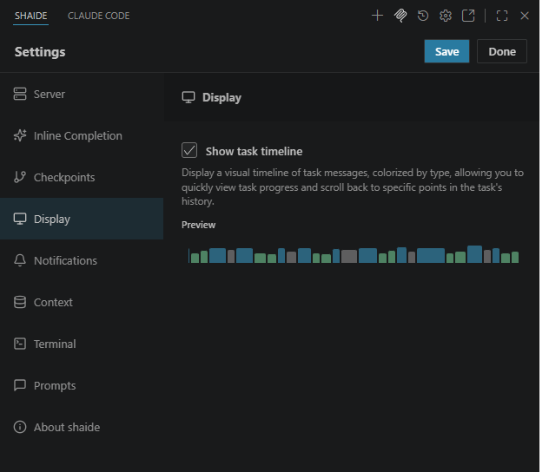The width and height of the screenshot is (540, 472).
Task: Click the Inline Completion sparkle icon
Action: pyautogui.click(x=20, y=135)
